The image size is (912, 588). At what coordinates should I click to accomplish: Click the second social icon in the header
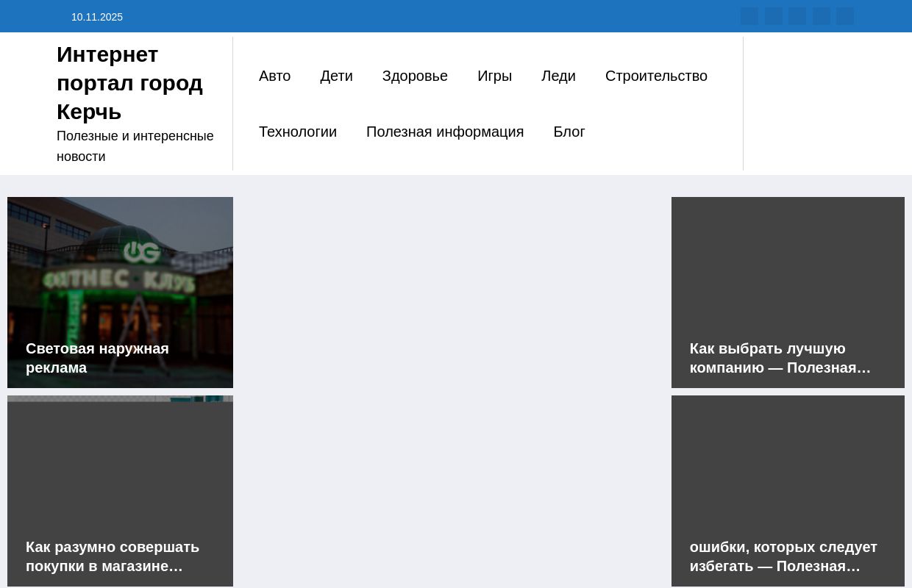774,15
